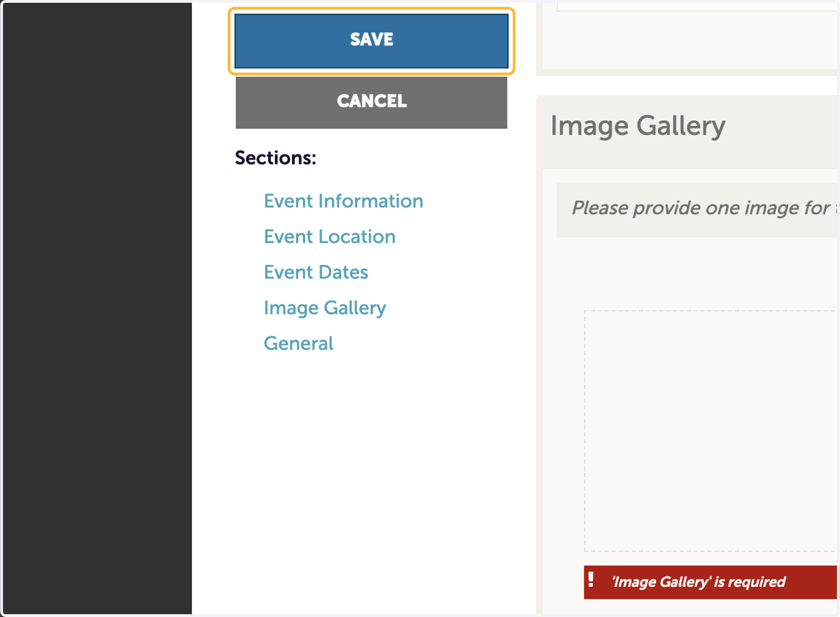The width and height of the screenshot is (840, 617).
Task: Jump to the Event Information section
Action: (343, 201)
